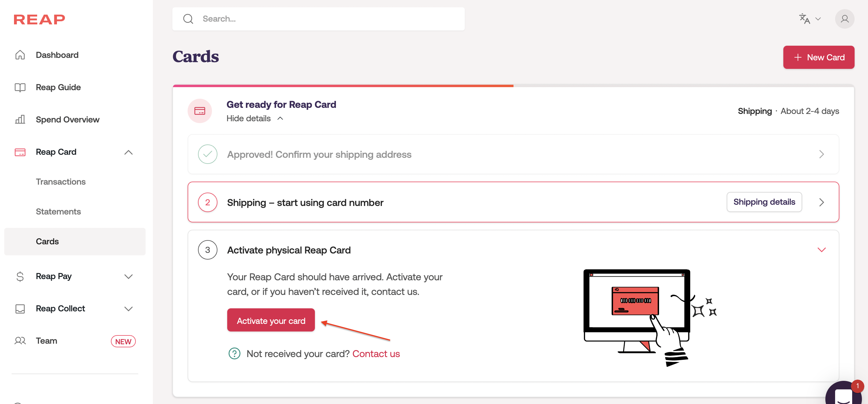868x404 pixels.
Task: Click the REAP logo
Action: tap(39, 19)
